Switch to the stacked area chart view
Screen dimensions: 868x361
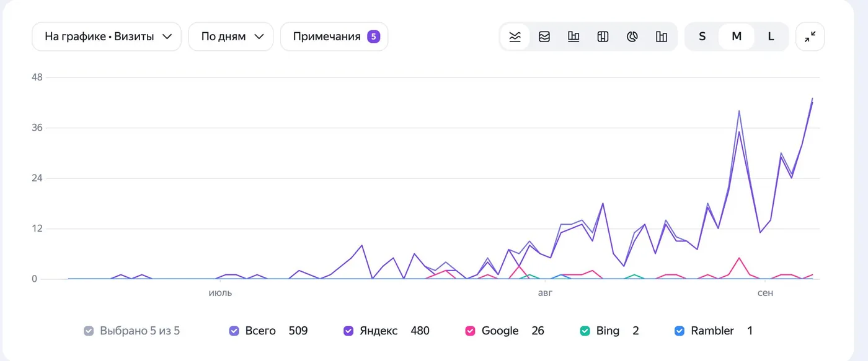click(544, 37)
